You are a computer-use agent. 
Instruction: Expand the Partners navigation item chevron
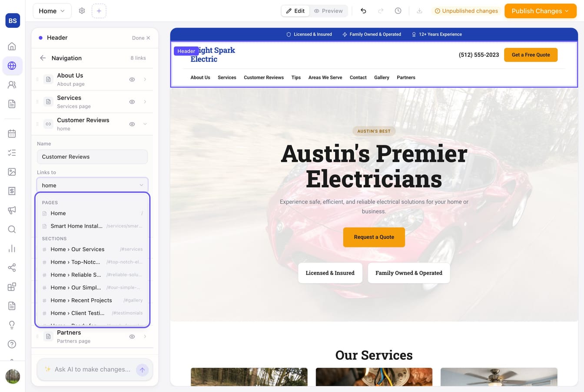point(145,336)
